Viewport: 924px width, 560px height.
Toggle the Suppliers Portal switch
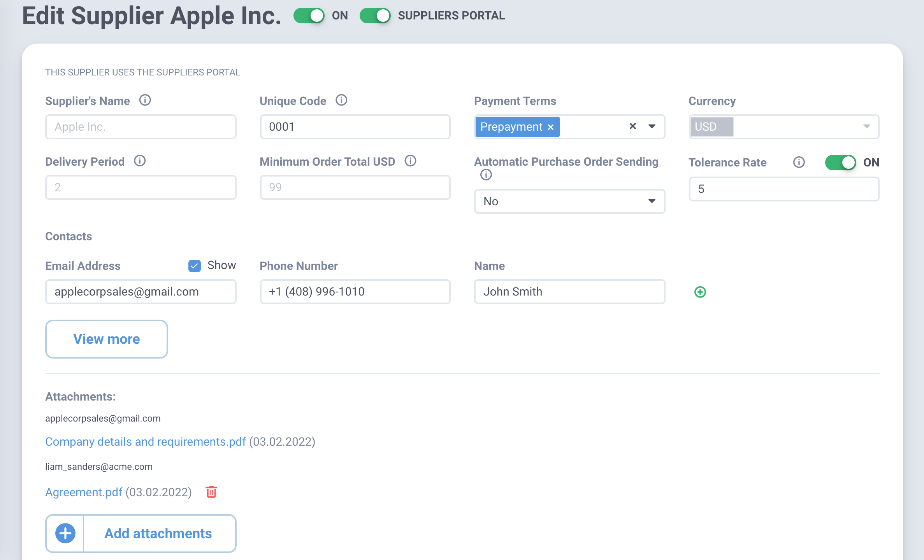click(375, 16)
